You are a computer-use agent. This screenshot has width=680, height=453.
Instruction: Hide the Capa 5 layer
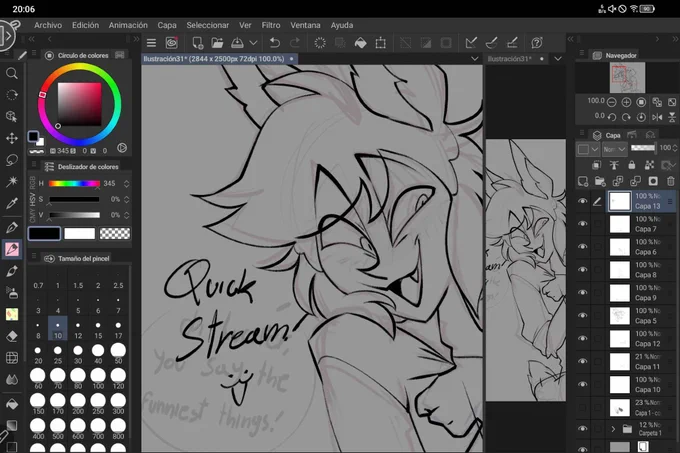(583, 316)
